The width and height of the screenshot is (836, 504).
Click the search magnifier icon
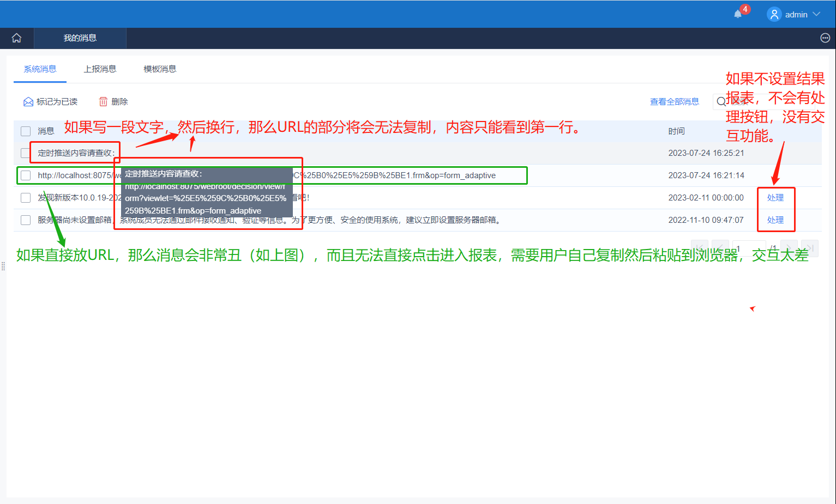click(721, 102)
